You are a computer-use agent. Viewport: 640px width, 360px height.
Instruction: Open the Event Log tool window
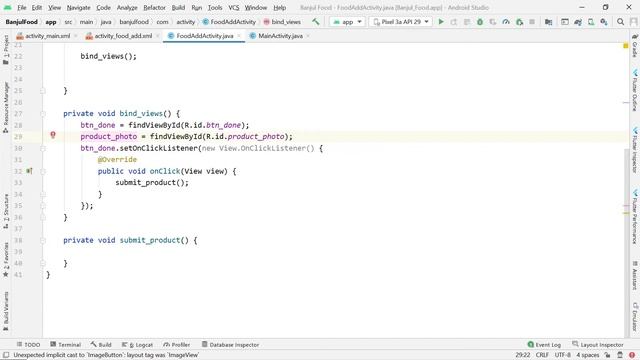pos(544,344)
